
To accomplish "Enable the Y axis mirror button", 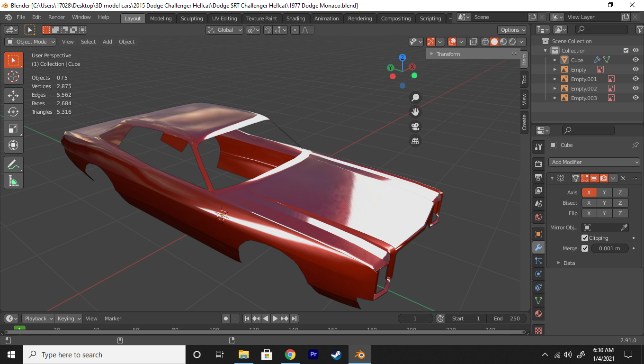I will (604, 192).
